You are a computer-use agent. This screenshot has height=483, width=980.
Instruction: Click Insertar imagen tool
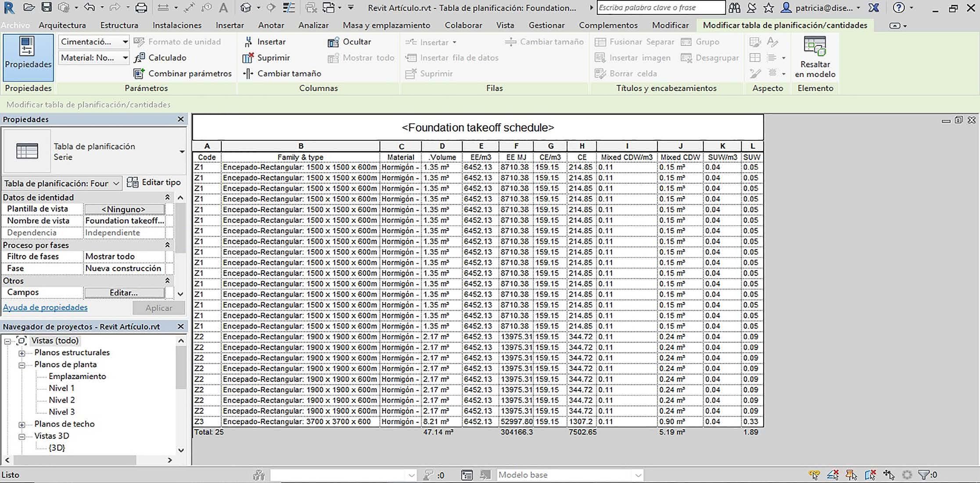[633, 57]
